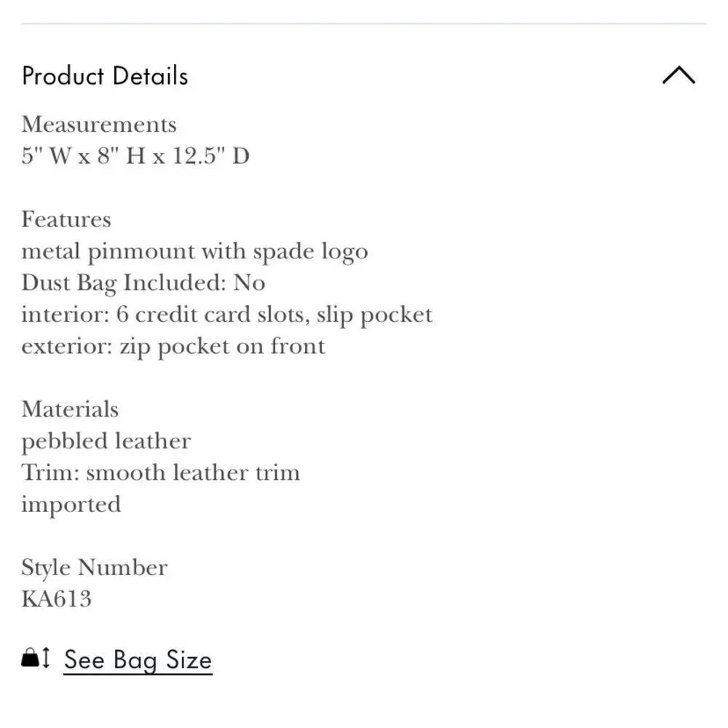Select the KA613 style number value
The width and height of the screenshot is (728, 728).
tap(57, 599)
